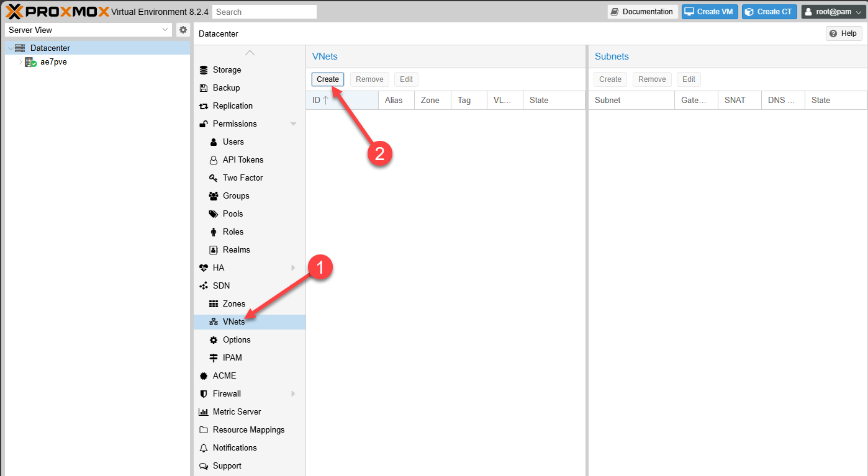Go to API Tokens menu item
Image resolution: width=868 pixels, height=476 pixels.
pos(250,160)
